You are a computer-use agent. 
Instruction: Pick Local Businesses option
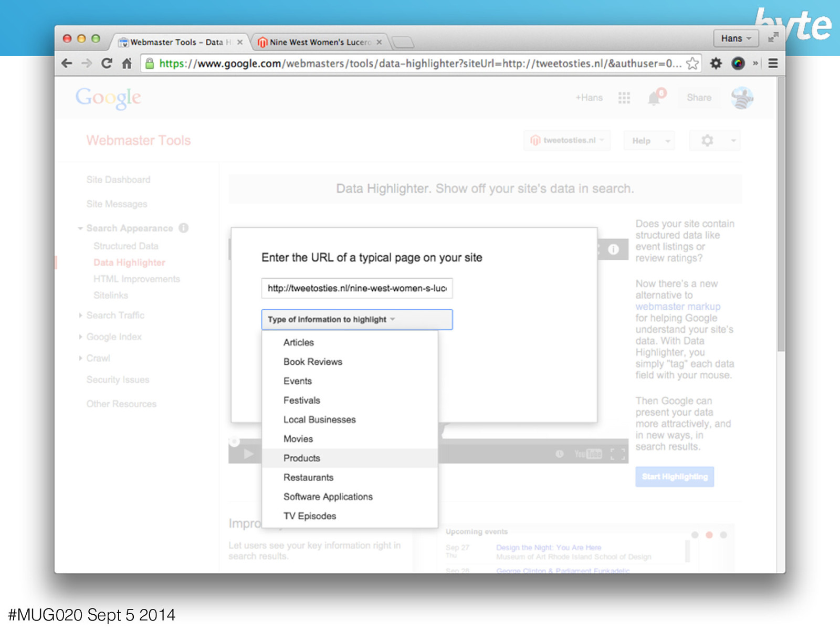[x=350, y=419]
